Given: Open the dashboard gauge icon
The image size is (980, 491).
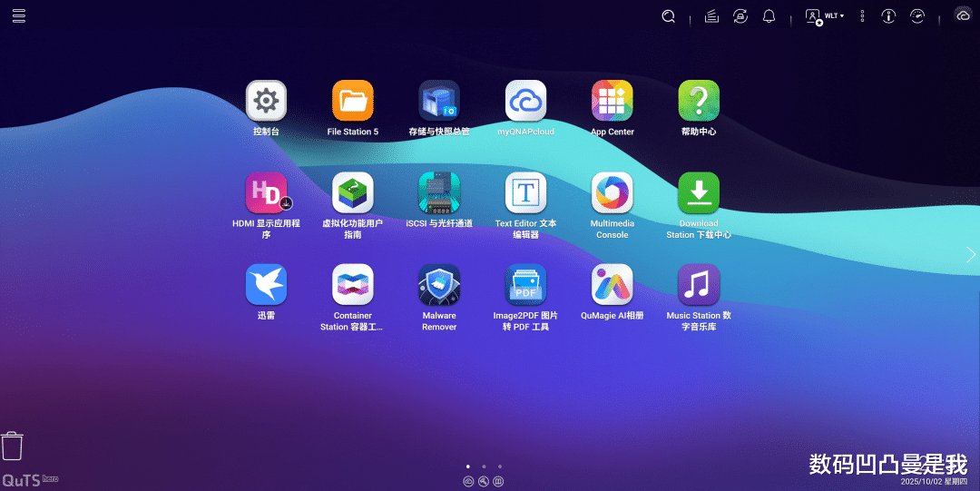Looking at the screenshot, I should (916, 16).
